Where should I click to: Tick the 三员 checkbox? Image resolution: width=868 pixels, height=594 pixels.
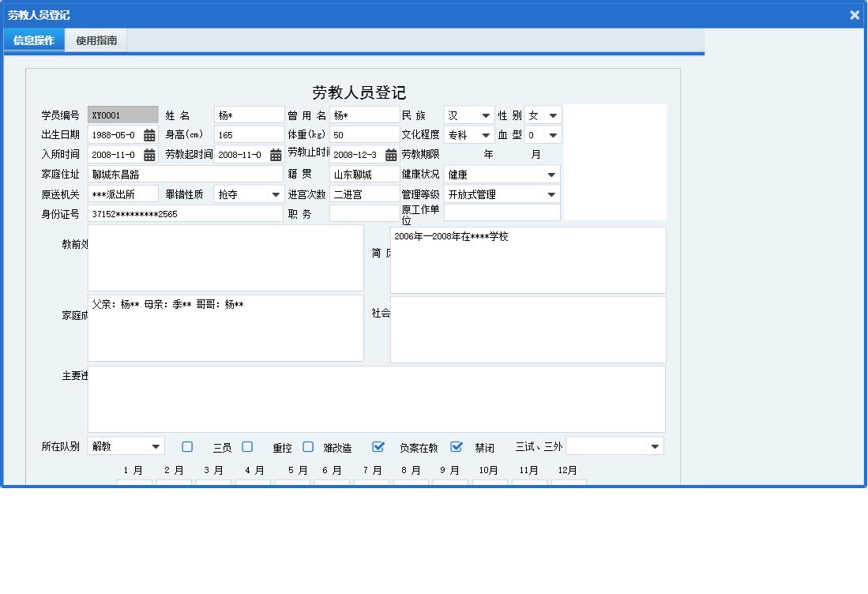point(187,447)
